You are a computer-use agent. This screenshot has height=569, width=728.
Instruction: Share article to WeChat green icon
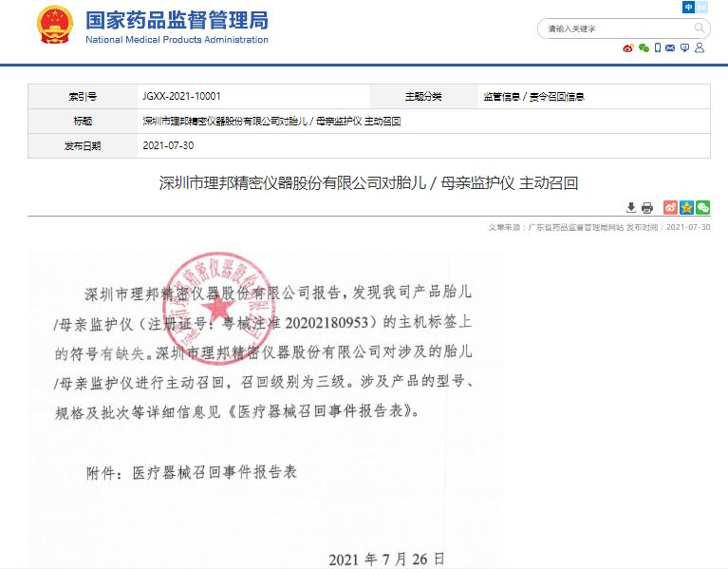pos(702,208)
